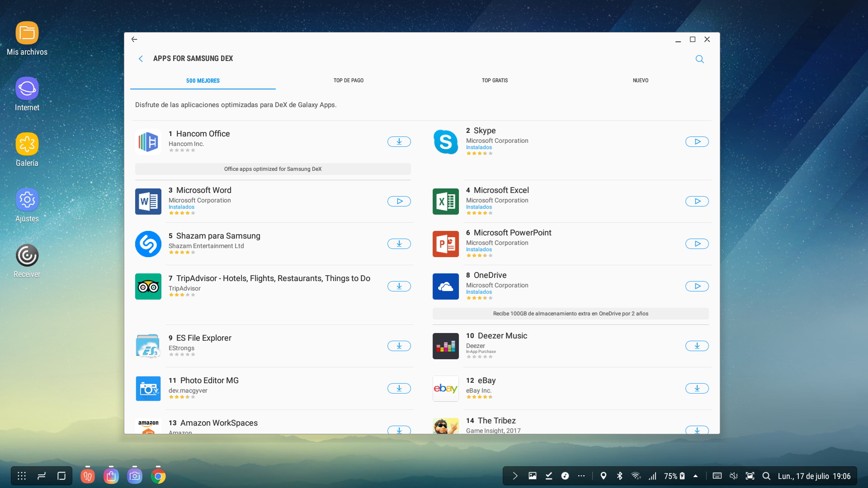The height and width of the screenshot is (488, 868).
Task: Download ES File Explorer
Action: click(399, 346)
